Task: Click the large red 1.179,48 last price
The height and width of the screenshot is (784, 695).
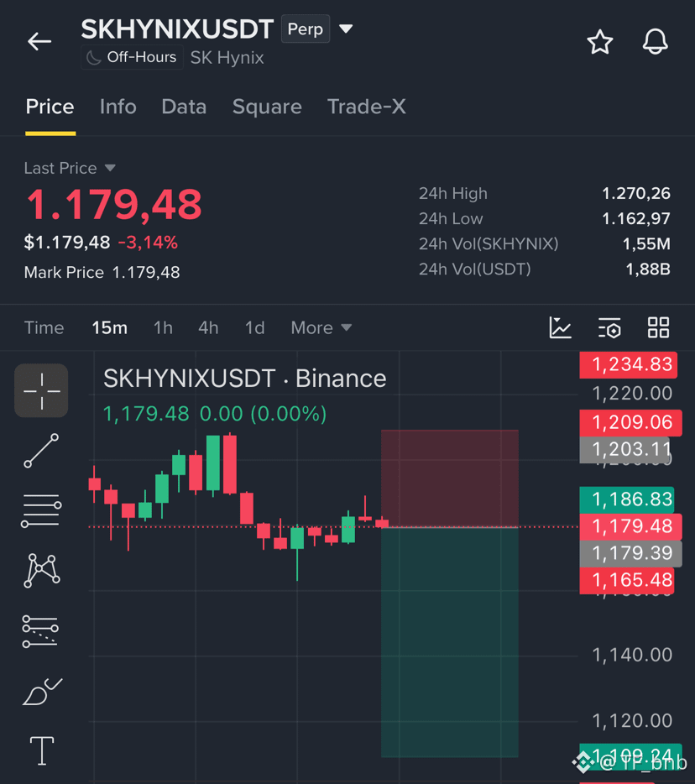Action: coord(114,205)
